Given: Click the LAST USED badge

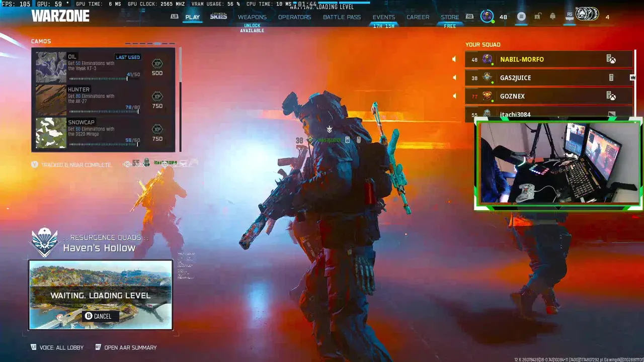Looking at the screenshot, I should coord(128,57).
